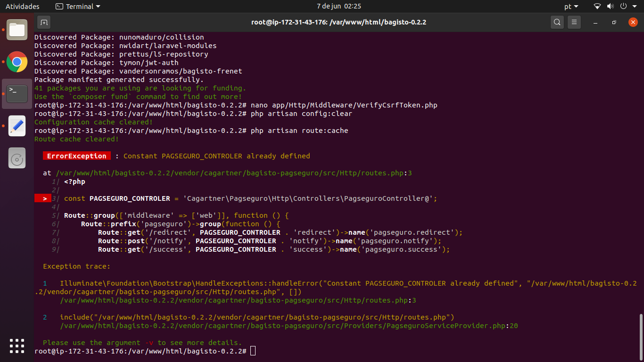Expand the system menu arrow
Viewport: 644px width, 362px height.
[x=635, y=7]
